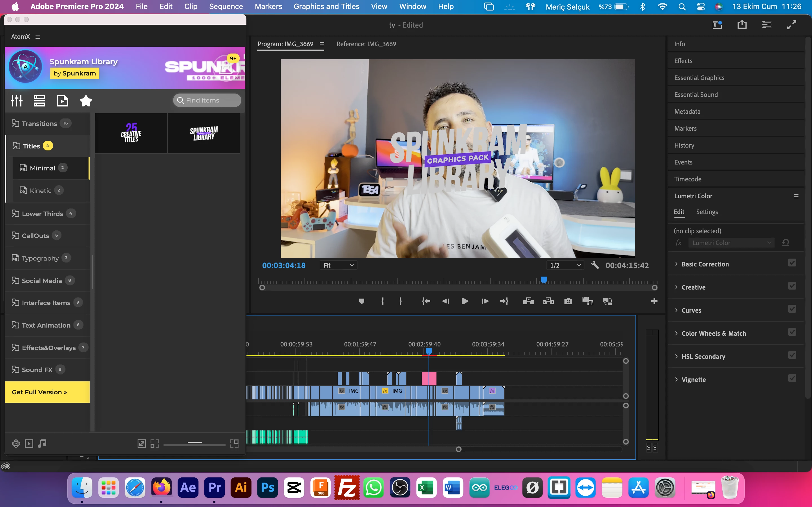This screenshot has height=507, width=812.
Task: Open the Sequence menu
Action: pos(226,6)
